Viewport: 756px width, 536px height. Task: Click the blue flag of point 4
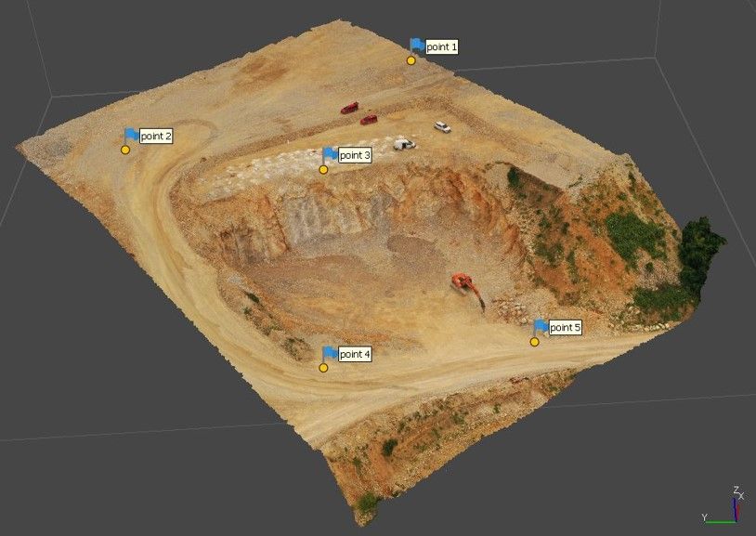coord(331,353)
